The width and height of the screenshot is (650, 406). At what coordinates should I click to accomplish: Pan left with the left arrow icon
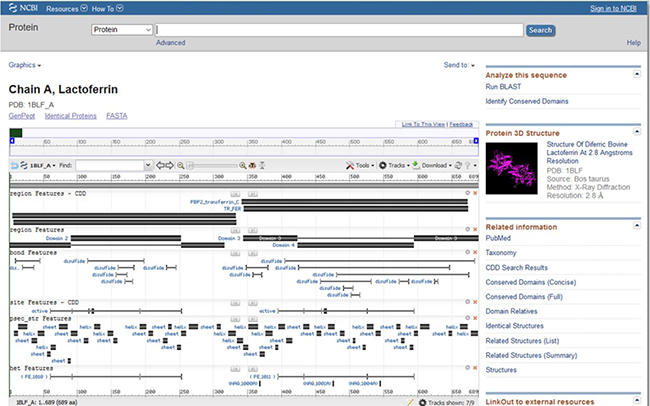tap(160, 165)
